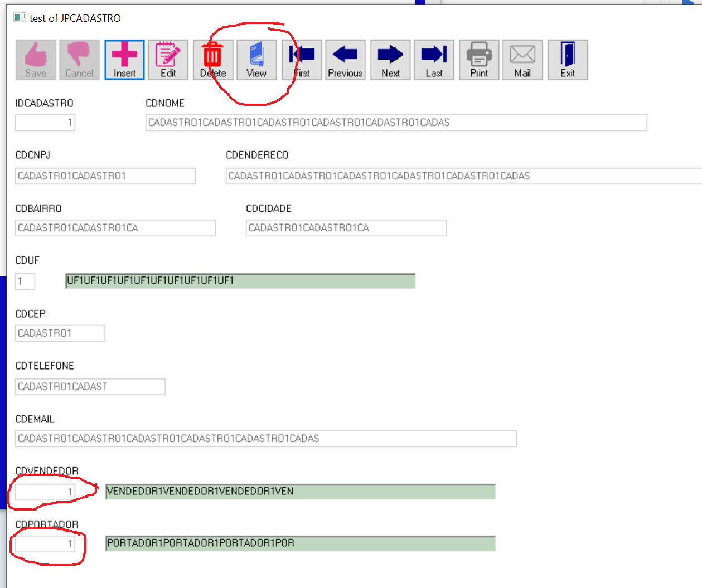The width and height of the screenshot is (702, 588).
Task: Click the View book button
Action: [x=256, y=60]
